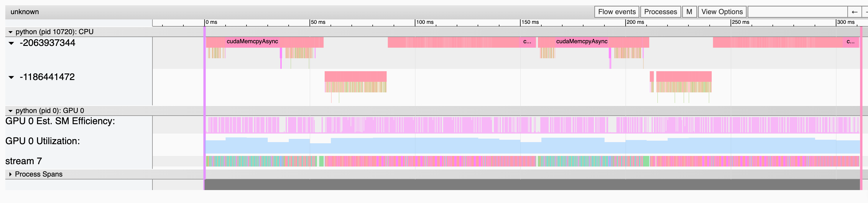Click the 300 ms ruler mark
868x203 pixels.
[x=846, y=22]
